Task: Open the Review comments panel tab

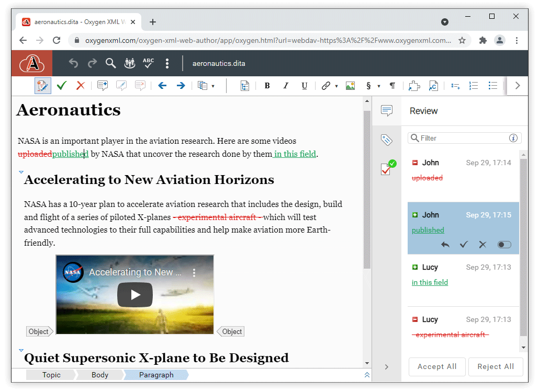Action: [x=386, y=110]
